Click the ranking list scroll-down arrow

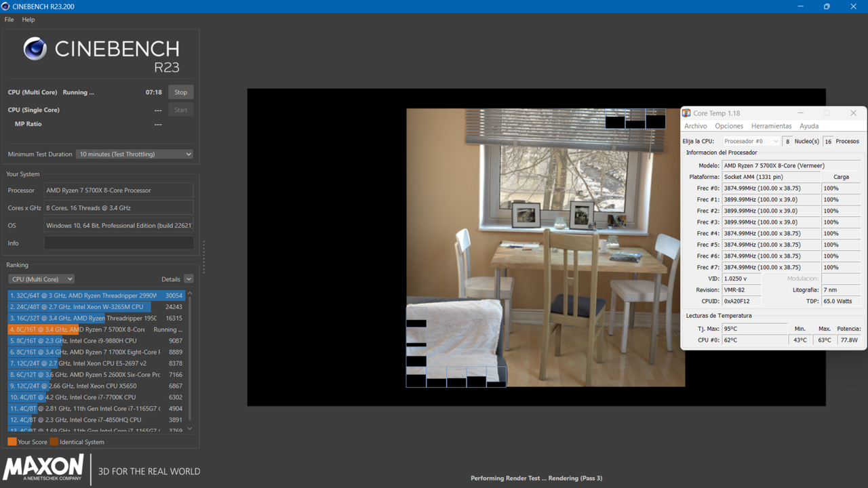click(190, 428)
